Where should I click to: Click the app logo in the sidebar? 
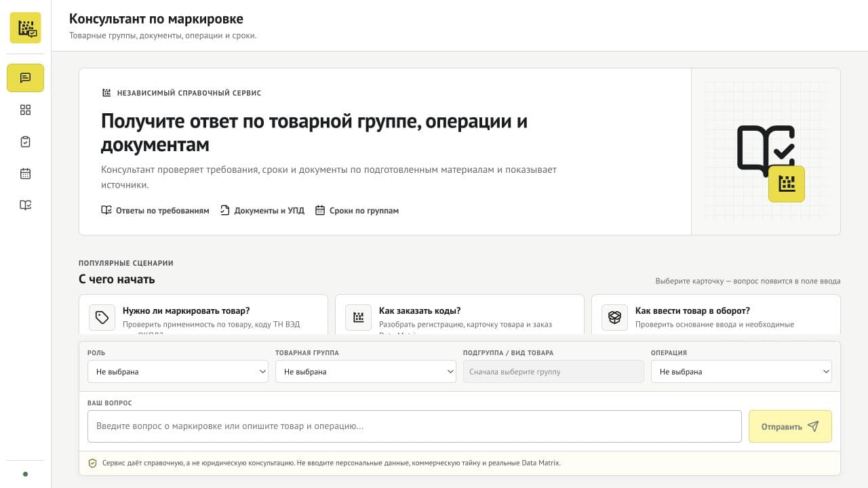25,28
